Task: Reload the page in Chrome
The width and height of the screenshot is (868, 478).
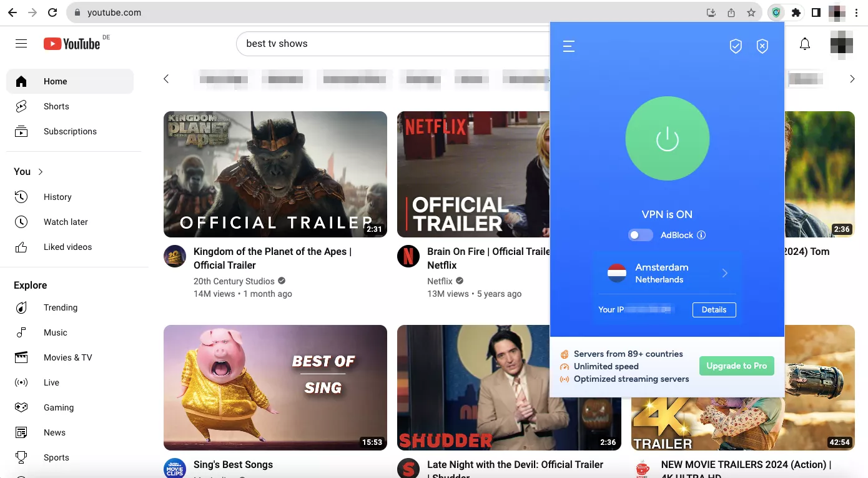Action: (53, 12)
